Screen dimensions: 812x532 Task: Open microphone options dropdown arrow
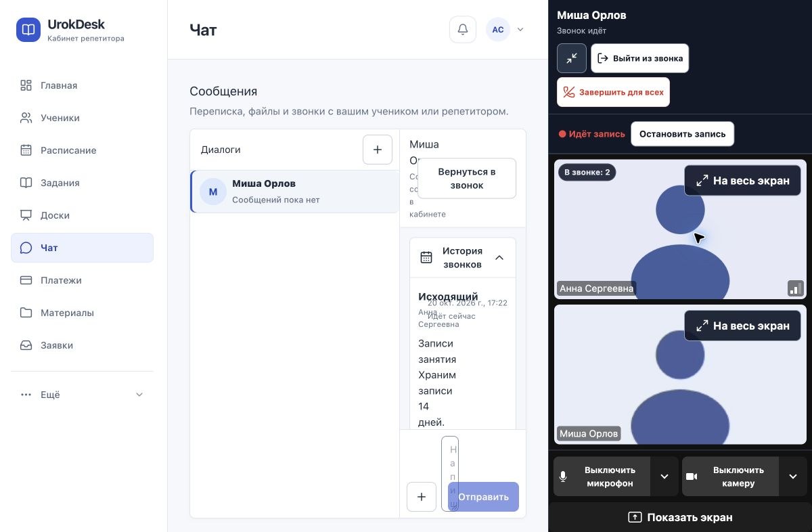pos(664,476)
